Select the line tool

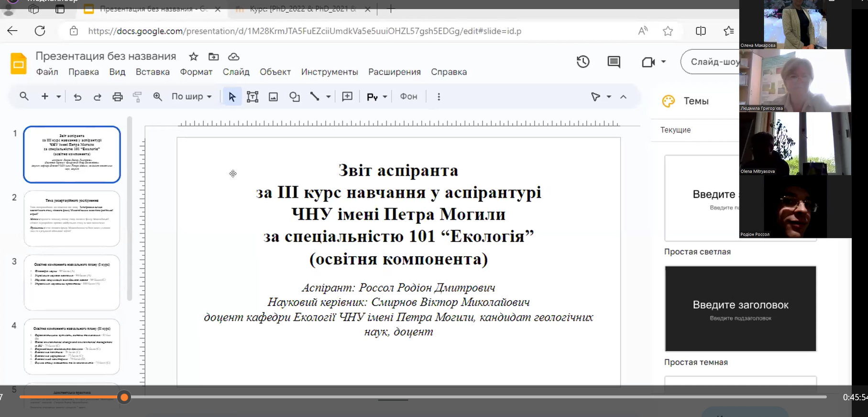click(x=315, y=97)
